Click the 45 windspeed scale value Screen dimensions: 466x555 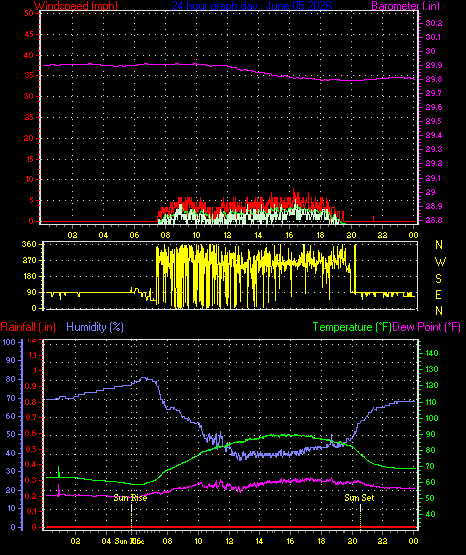coord(29,34)
